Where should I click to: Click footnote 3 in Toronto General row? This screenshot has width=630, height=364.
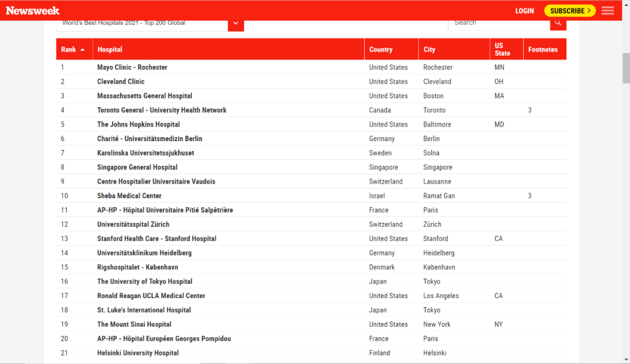pos(530,110)
